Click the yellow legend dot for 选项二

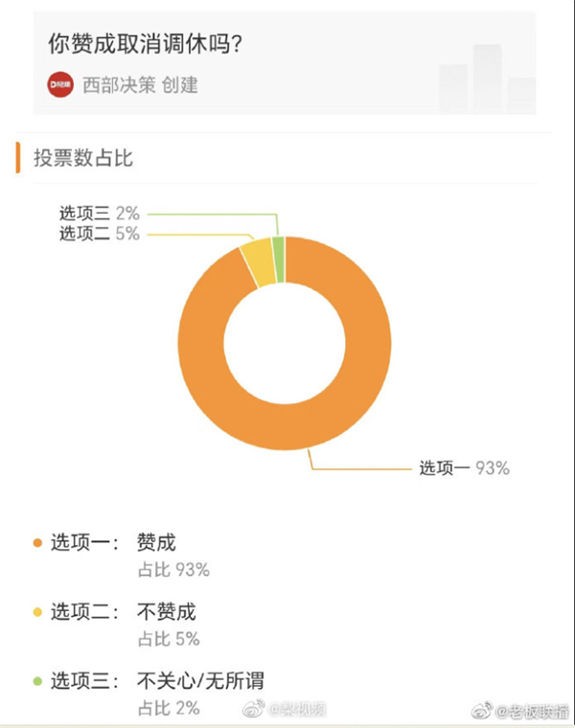pyautogui.click(x=37, y=612)
